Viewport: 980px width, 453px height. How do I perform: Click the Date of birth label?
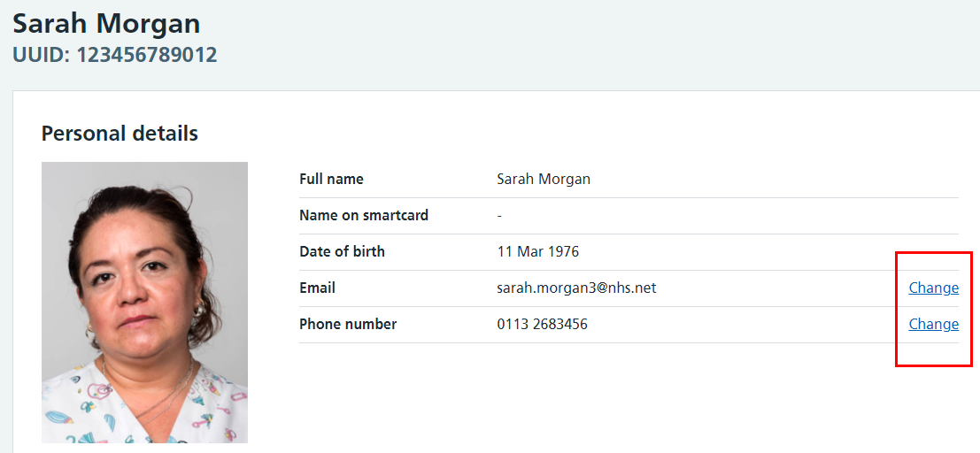coord(342,252)
